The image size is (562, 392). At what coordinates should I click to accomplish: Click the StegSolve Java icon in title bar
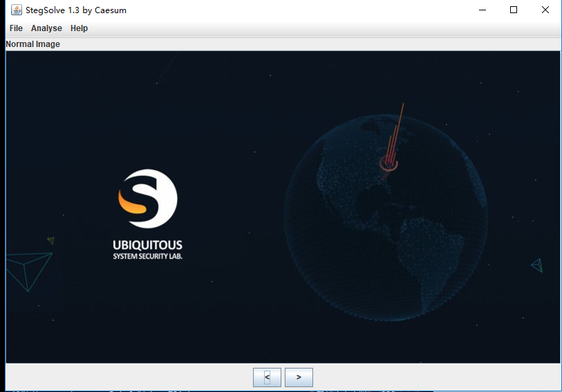pyautogui.click(x=16, y=10)
